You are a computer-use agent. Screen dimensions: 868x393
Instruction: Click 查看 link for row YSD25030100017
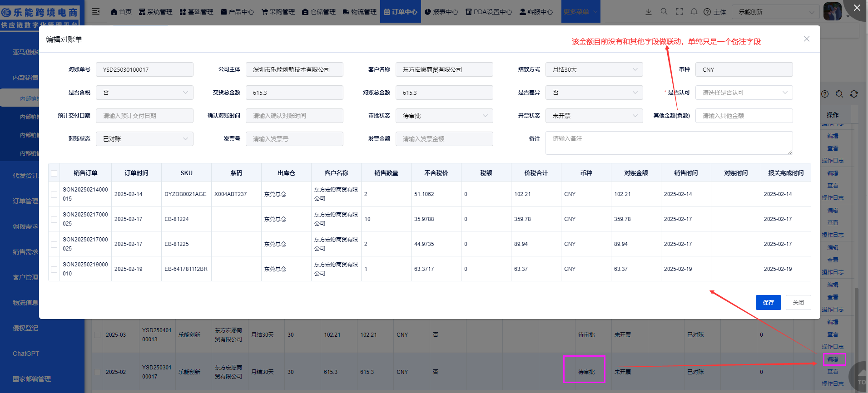coord(833,372)
